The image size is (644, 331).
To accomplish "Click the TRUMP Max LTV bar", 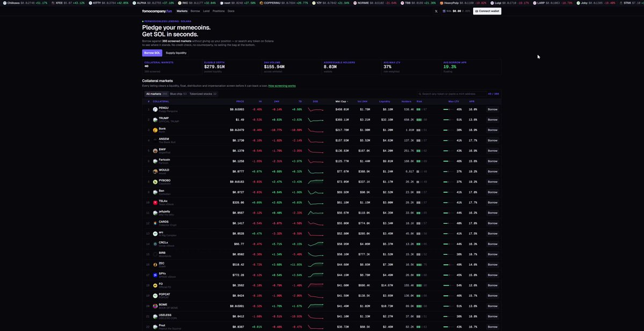I will [x=448, y=120].
